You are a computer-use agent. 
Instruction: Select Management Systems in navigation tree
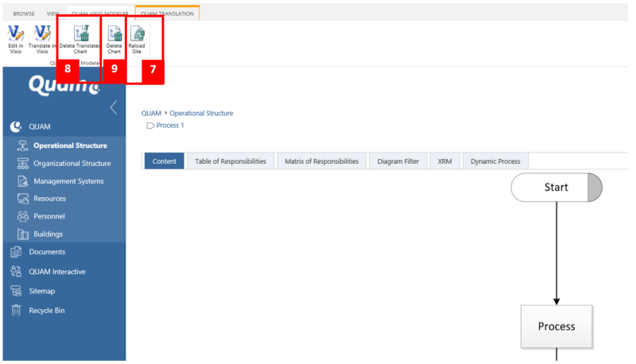pyautogui.click(x=68, y=181)
